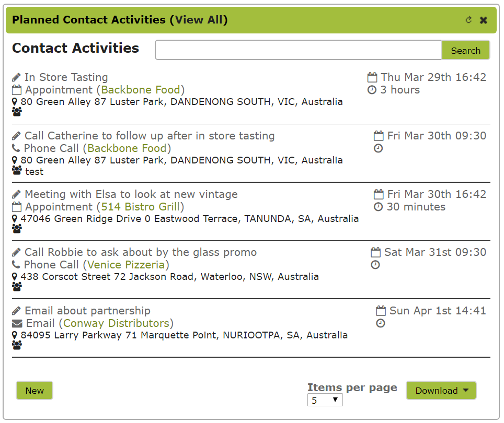Focus the Contact Activities search field
The width and height of the screenshot is (504, 423).
299,50
